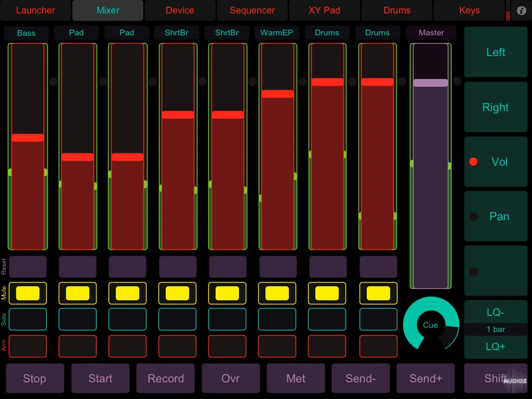The height and width of the screenshot is (399, 532).
Task: Click the Bass volume fader handle
Action: tap(28, 138)
